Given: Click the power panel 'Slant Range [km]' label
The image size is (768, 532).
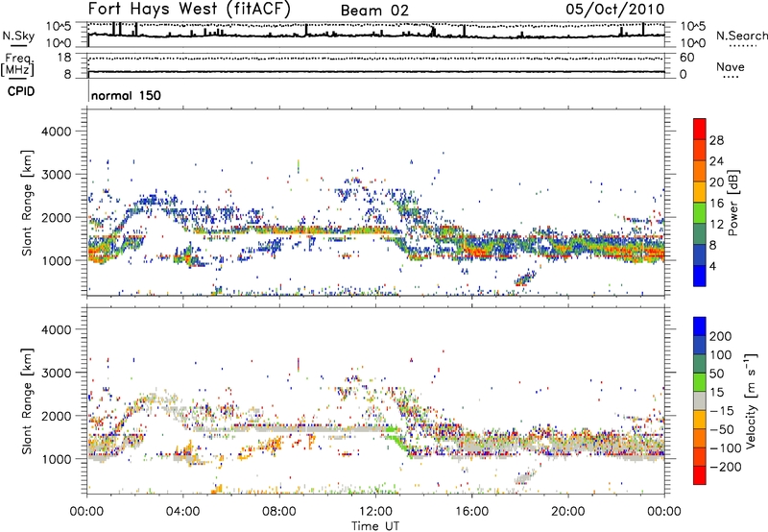Looking at the screenshot, I should click(x=27, y=203).
